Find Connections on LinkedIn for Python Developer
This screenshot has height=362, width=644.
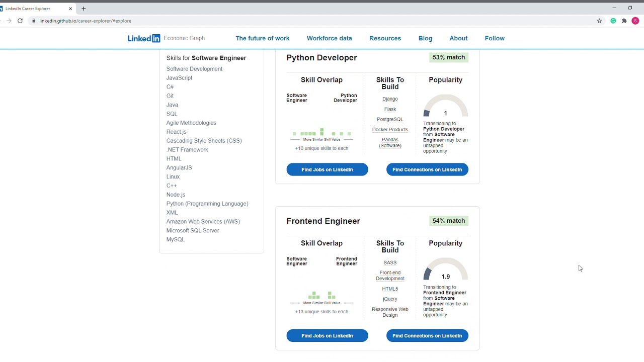pos(427,169)
